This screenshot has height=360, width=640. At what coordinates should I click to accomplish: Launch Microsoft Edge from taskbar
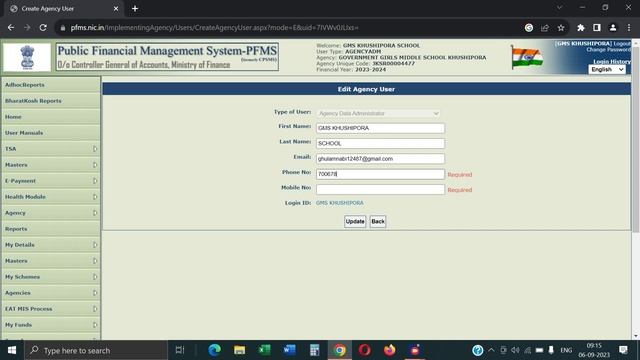(214, 350)
